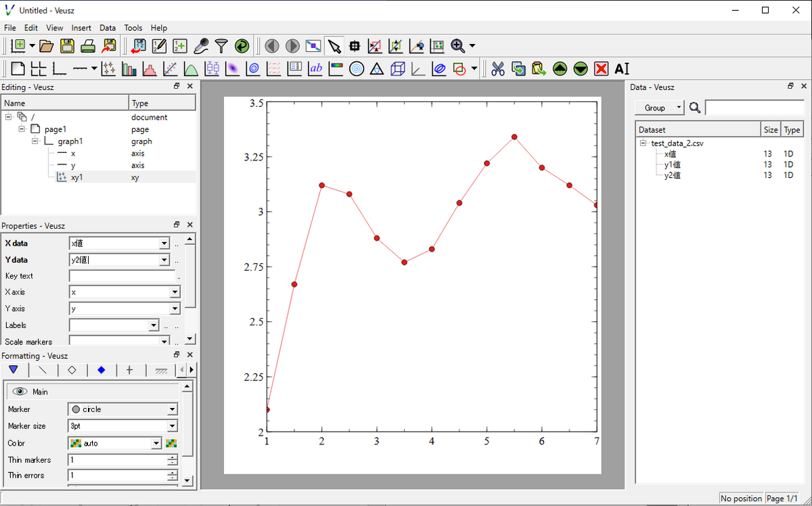The image size is (812, 506).
Task: Open the Group dropdown in Data panel
Action: (660, 108)
